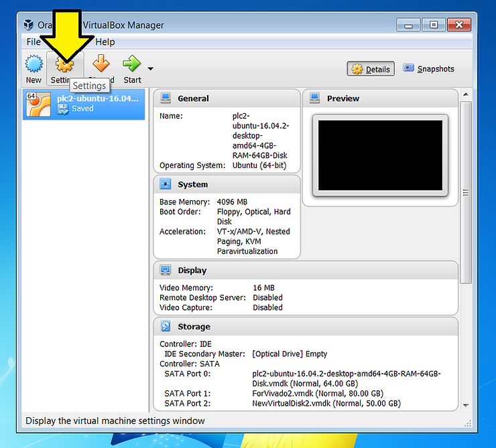496x448 pixels.
Task: Click the Ubuntu 64-bit OS icon
Action: click(x=38, y=104)
